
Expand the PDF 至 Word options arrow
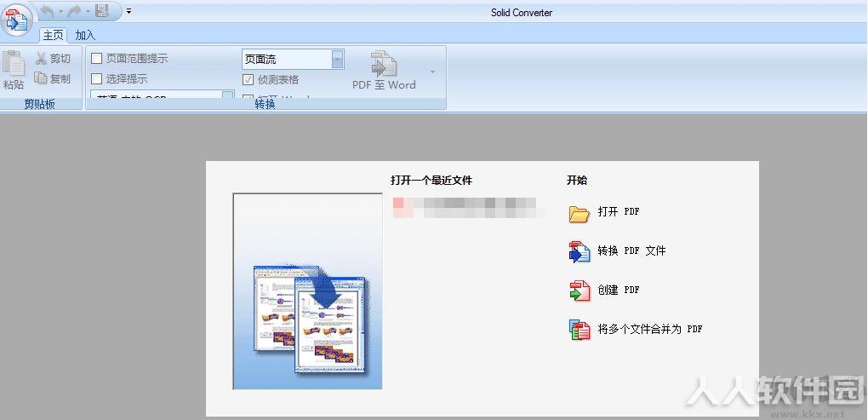point(432,72)
